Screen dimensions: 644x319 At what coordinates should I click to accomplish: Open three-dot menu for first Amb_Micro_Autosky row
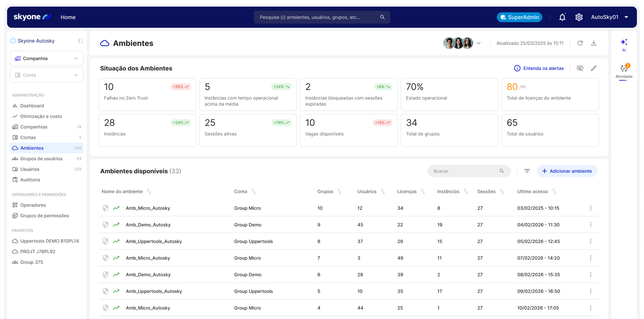coord(591,208)
